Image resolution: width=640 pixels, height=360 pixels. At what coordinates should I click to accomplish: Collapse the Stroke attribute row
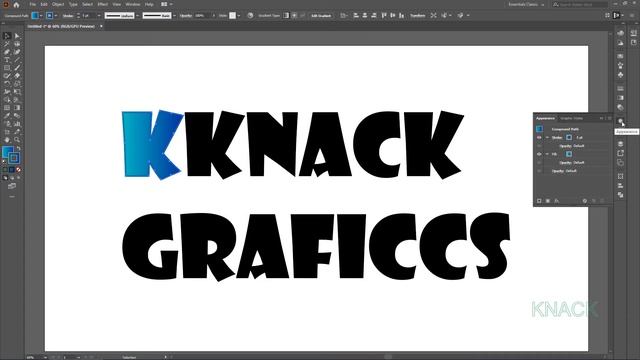tap(547, 138)
